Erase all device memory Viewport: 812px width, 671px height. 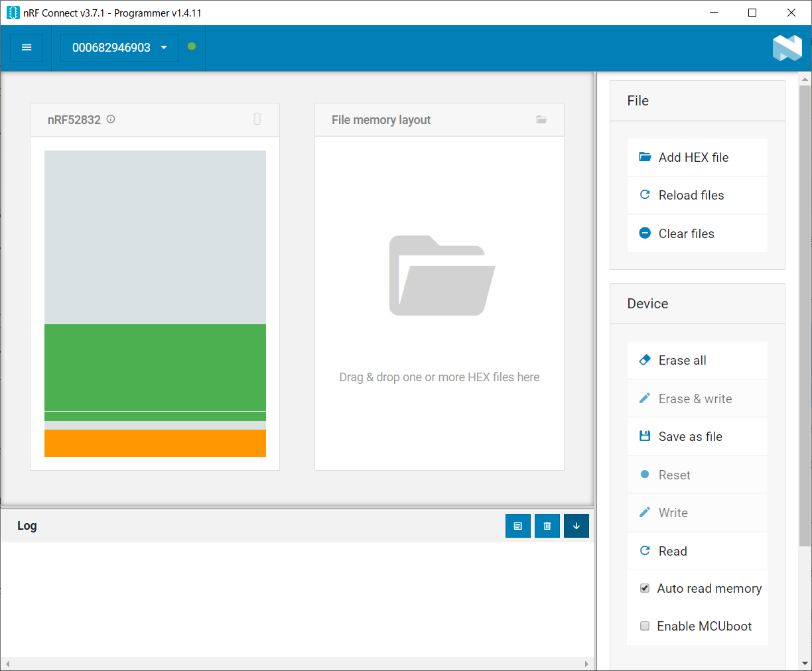[697, 360]
